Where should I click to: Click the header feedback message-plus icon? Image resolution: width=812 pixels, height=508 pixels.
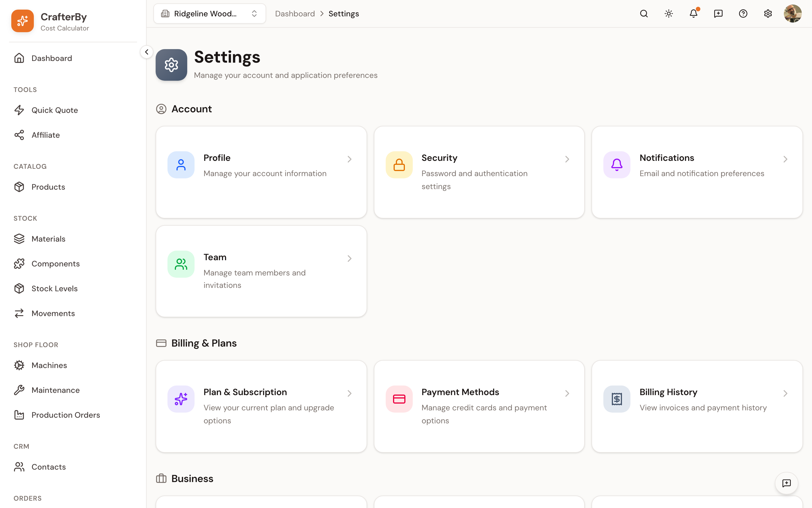pyautogui.click(x=718, y=14)
